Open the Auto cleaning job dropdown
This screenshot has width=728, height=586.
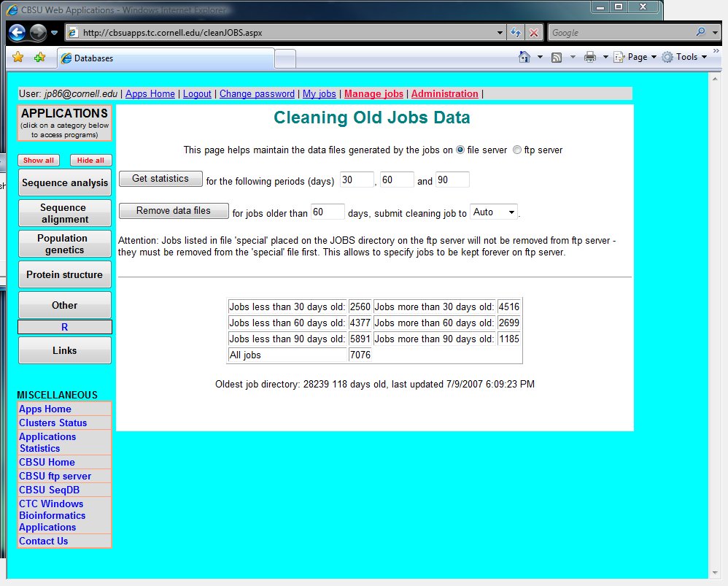(494, 212)
